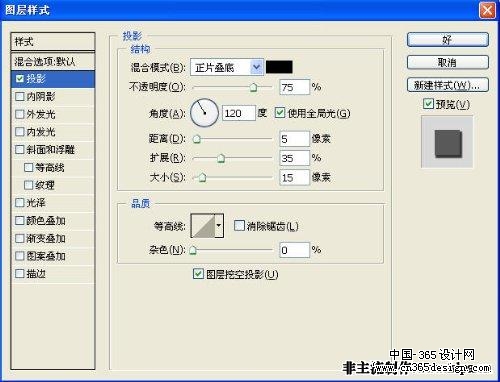Click the angle dial control
Image resolution: width=500 pixels, height=382 pixels.
coord(204,113)
